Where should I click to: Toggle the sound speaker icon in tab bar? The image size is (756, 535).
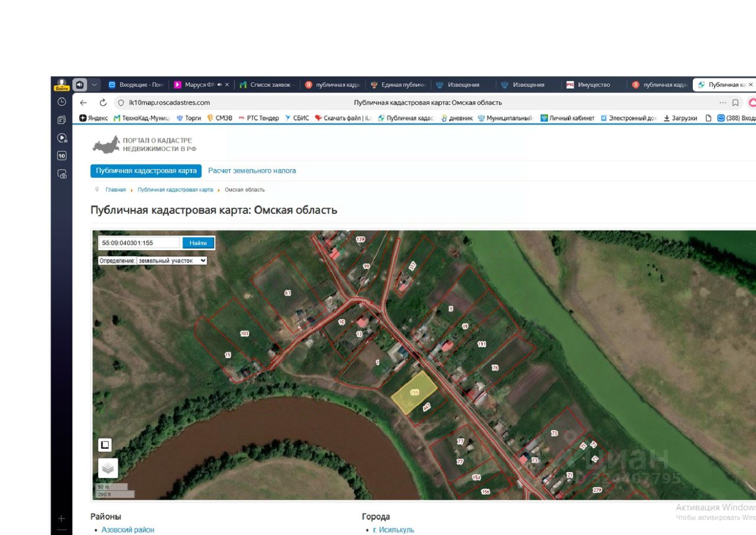click(80, 85)
